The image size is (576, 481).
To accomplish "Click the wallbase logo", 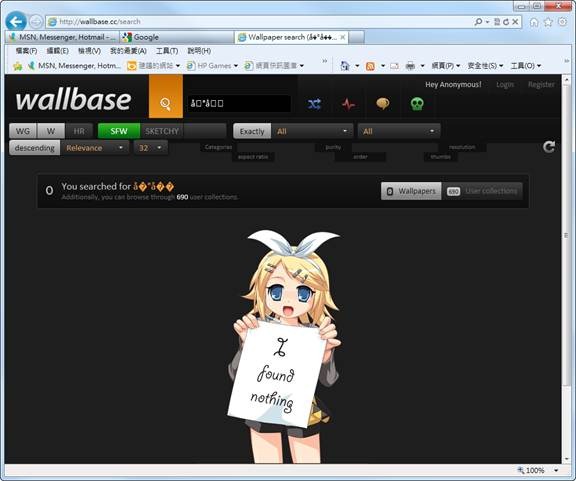I will click(x=73, y=100).
